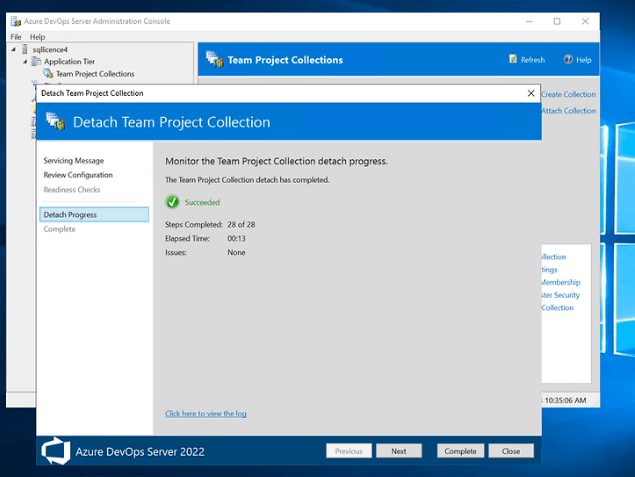Select Readiness Checks wizard step
Image resolution: width=635 pixels, height=477 pixels.
click(72, 189)
